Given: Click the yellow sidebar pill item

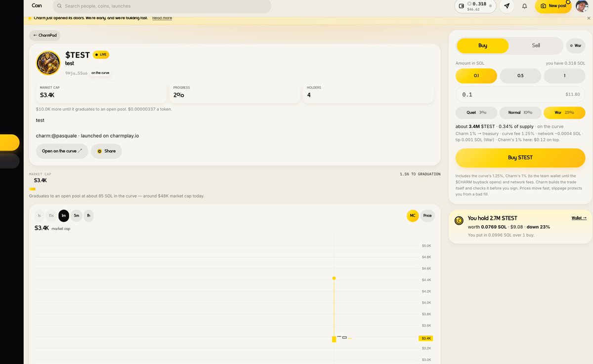Looking at the screenshot, I should click(10, 143).
